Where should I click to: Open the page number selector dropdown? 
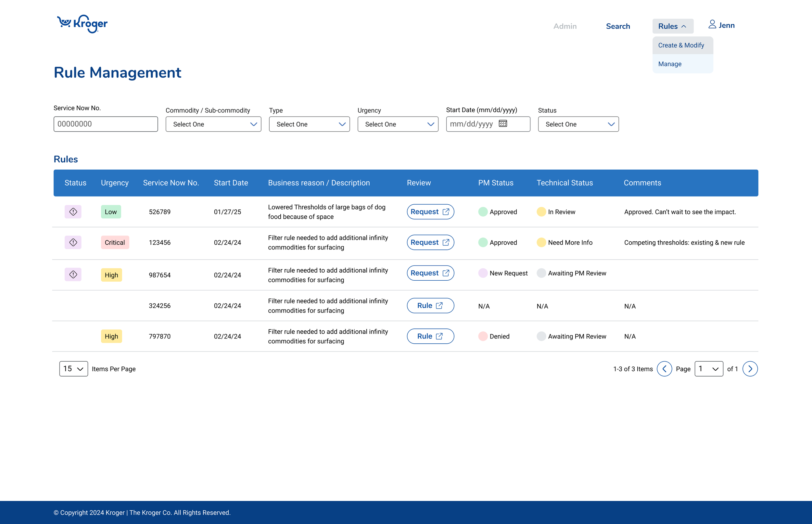point(709,369)
